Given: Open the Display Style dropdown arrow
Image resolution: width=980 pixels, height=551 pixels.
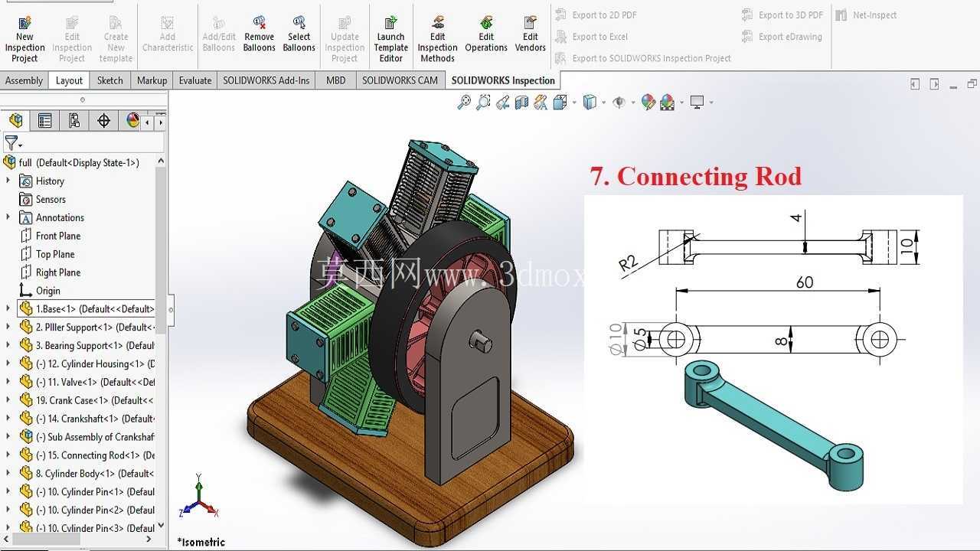Looking at the screenshot, I should point(604,103).
